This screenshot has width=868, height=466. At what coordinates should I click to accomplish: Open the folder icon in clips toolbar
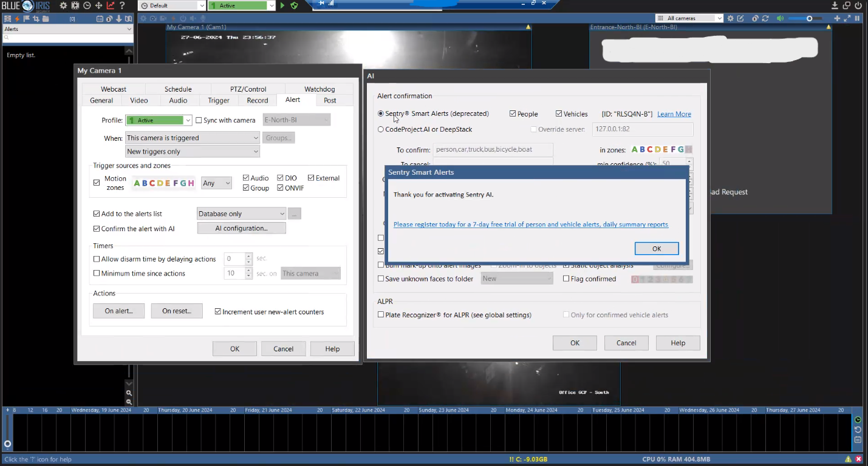click(x=46, y=19)
